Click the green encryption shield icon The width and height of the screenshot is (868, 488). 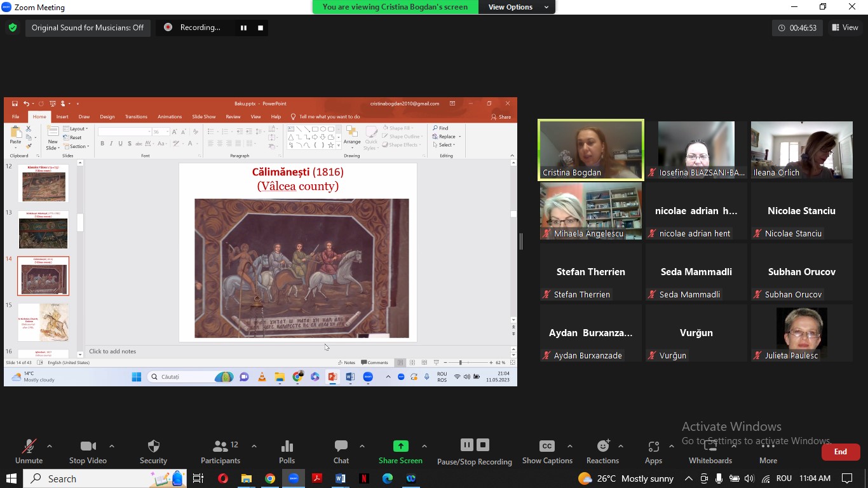(x=13, y=27)
